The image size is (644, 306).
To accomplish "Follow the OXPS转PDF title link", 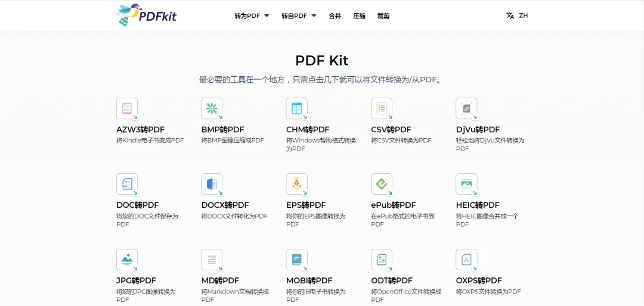I will click(479, 281).
